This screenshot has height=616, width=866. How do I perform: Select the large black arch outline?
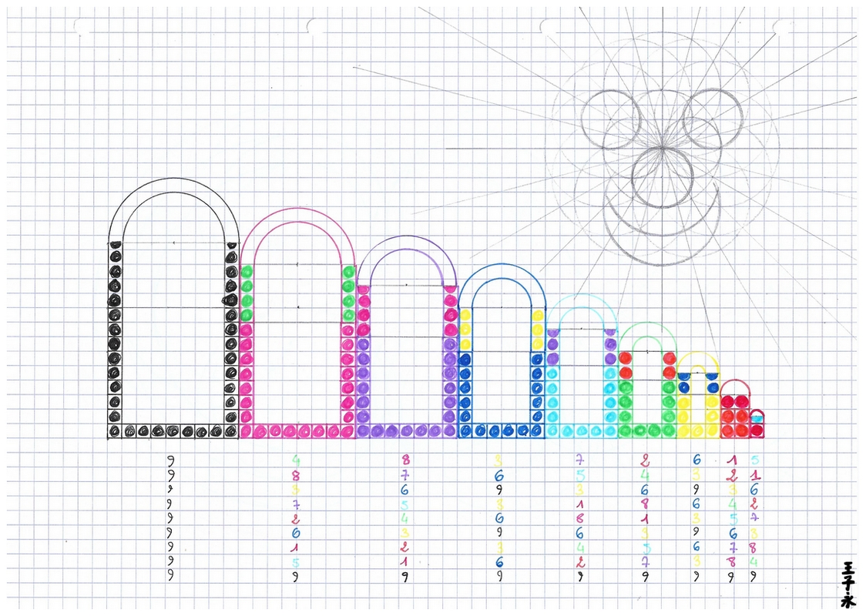click(x=173, y=308)
